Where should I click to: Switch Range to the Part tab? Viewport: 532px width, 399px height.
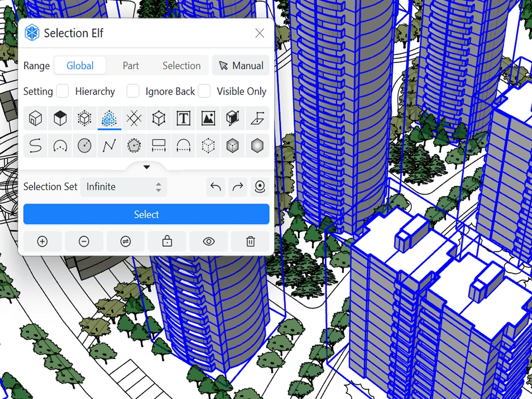[131, 66]
